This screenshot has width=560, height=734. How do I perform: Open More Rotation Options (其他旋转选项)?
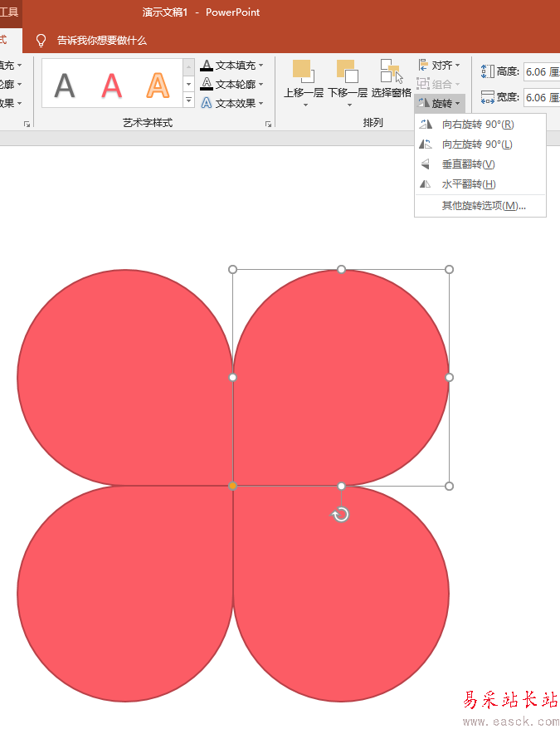coord(483,205)
